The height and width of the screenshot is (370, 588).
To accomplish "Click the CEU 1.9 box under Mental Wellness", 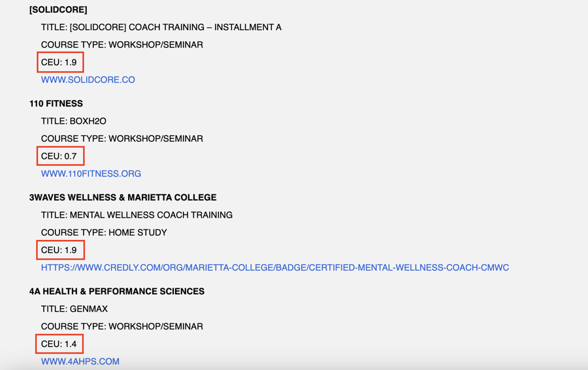I will coord(59,250).
